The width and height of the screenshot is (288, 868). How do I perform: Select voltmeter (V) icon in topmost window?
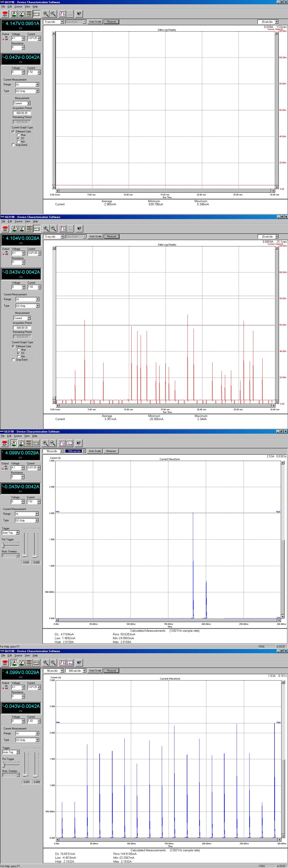tap(22, 14)
